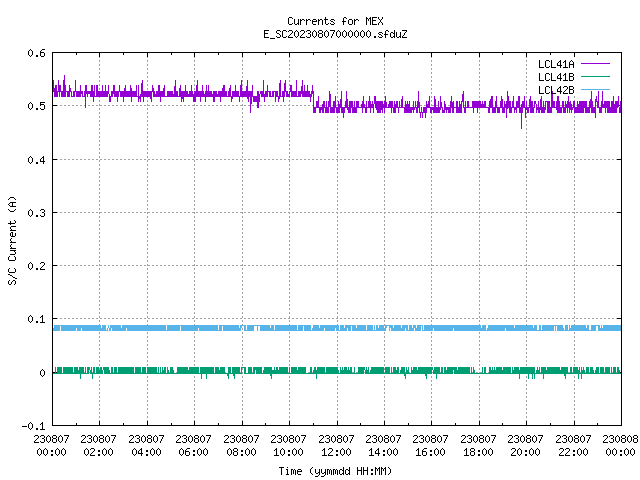Click the 0.6 y-axis tick label
The image size is (640, 480).
[36, 53]
